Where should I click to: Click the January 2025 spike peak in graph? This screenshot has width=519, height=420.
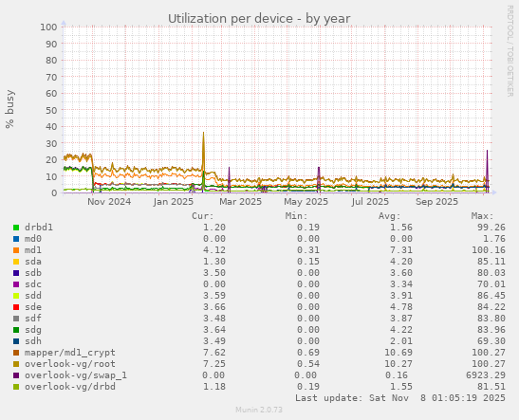point(203,133)
